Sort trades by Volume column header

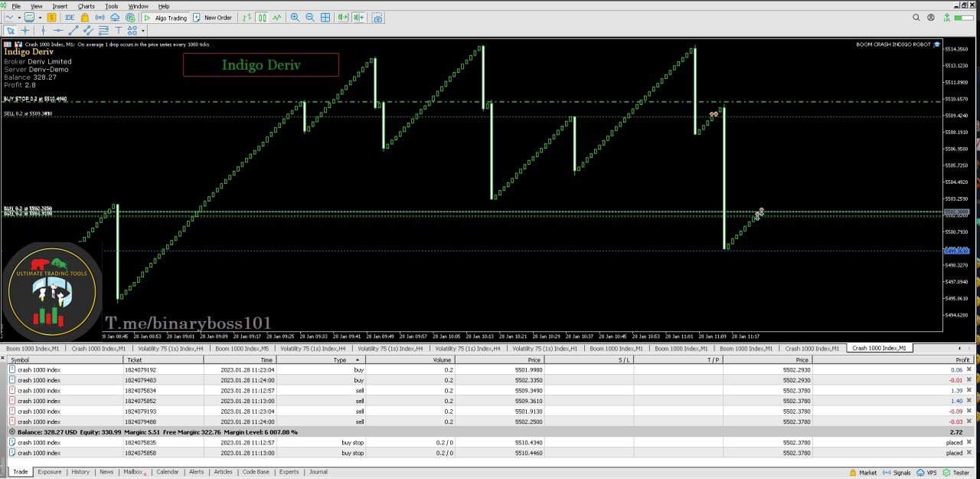click(410, 359)
